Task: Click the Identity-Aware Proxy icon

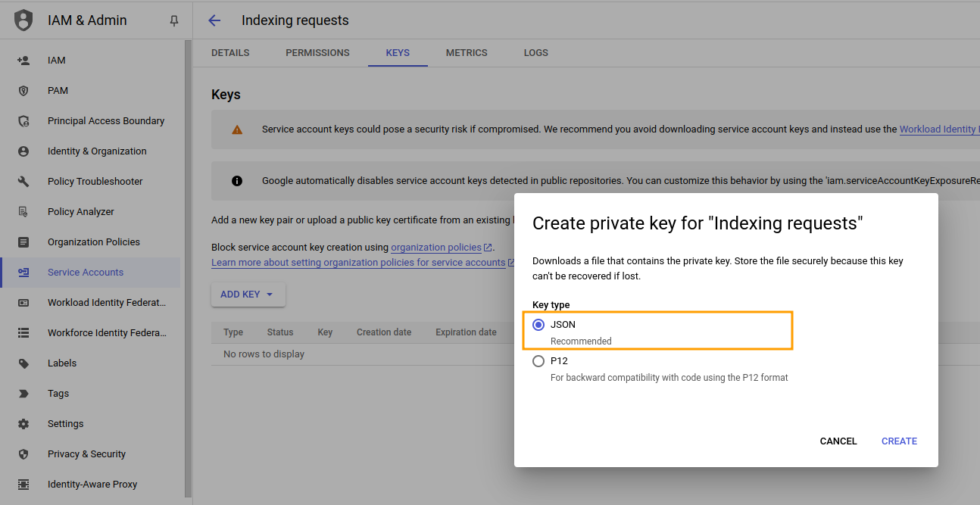Action: [x=23, y=484]
